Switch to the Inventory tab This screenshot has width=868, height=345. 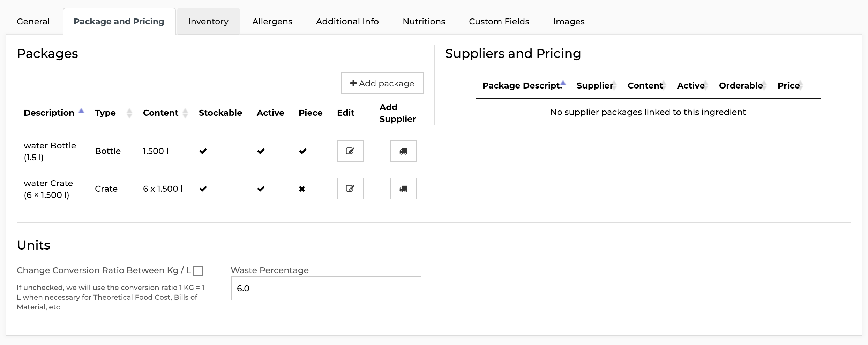pos(208,21)
